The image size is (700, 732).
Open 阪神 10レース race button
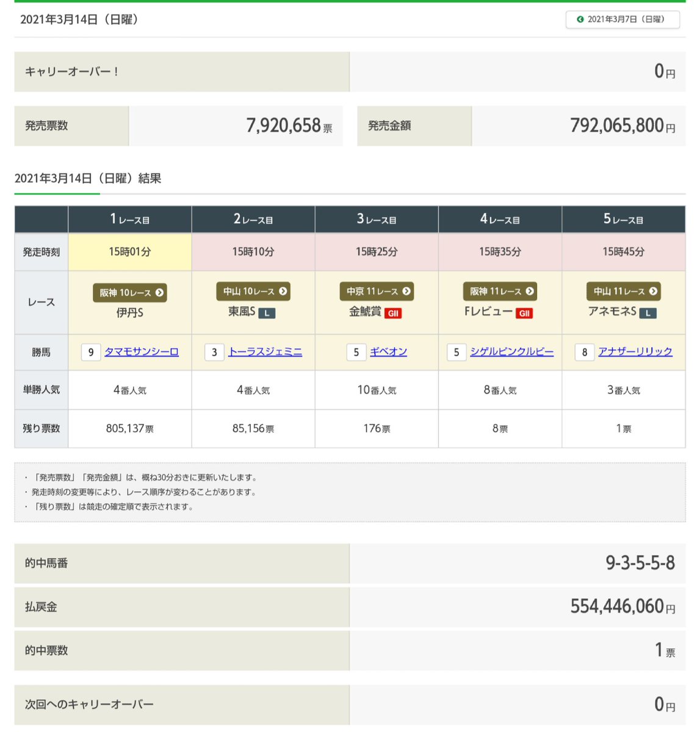(130, 293)
